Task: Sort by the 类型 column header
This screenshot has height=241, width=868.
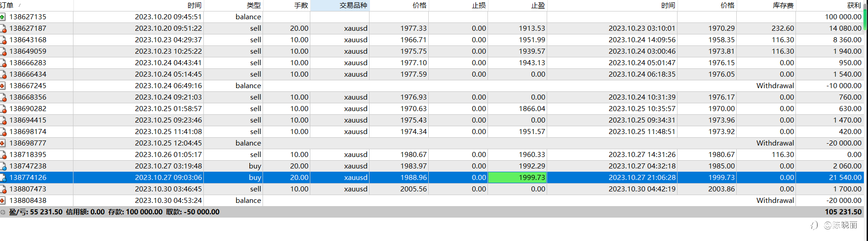Action: pyautogui.click(x=233, y=6)
